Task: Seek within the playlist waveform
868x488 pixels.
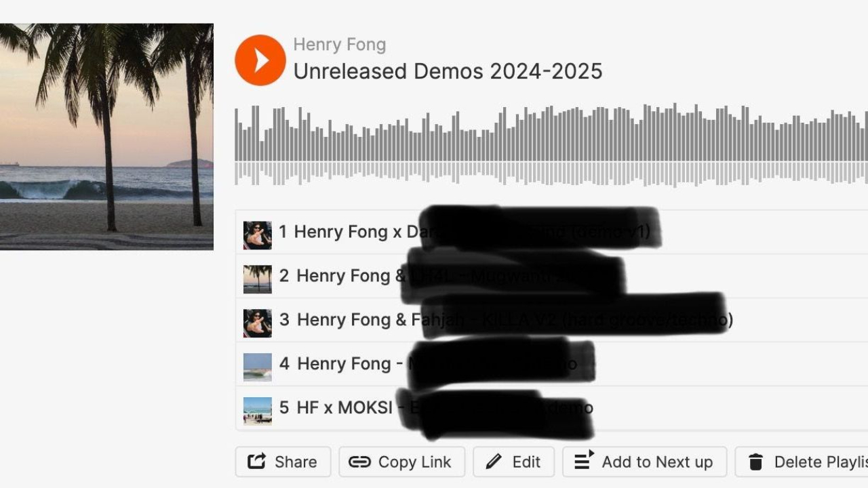Action: pyautogui.click(x=551, y=144)
